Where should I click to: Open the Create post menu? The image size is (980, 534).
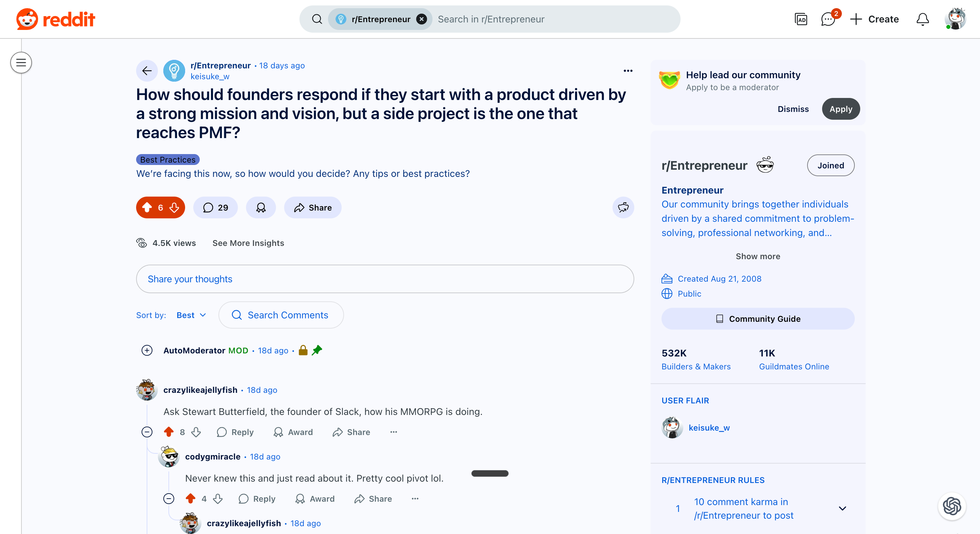click(875, 19)
